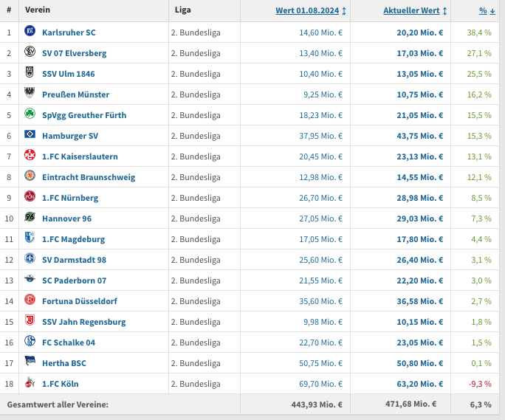Click Karlsruher SC's current value 20,20 Mio. €

coord(420,32)
